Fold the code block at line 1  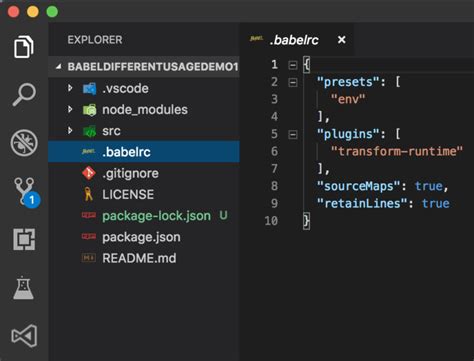[x=293, y=65]
